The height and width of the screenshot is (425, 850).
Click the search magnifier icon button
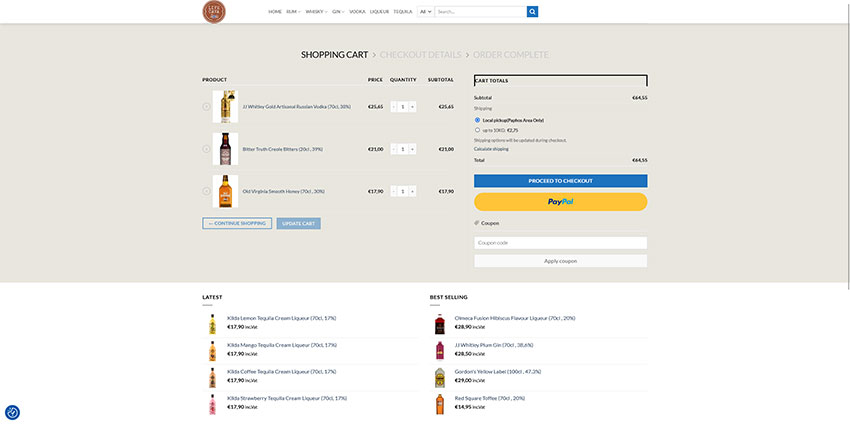(532, 12)
